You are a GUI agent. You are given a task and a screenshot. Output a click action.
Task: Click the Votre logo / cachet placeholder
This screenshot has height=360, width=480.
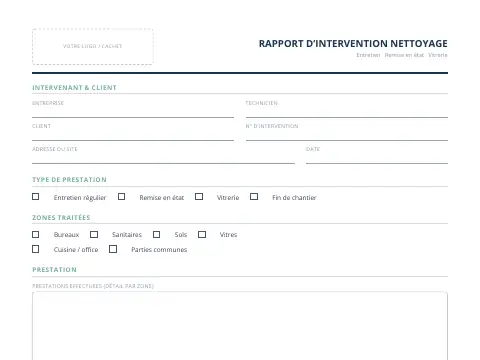[x=93, y=46]
